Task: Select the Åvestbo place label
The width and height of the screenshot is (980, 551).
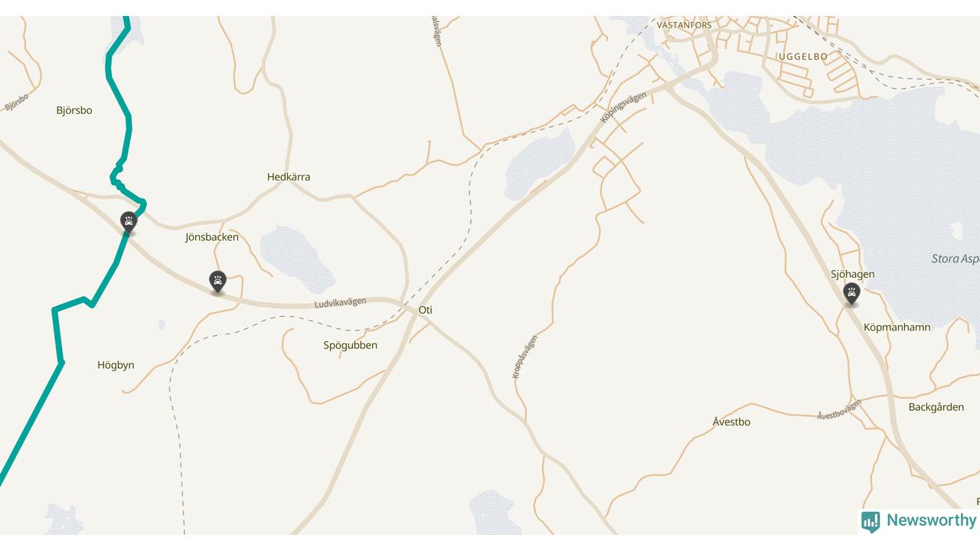Action: (x=731, y=422)
